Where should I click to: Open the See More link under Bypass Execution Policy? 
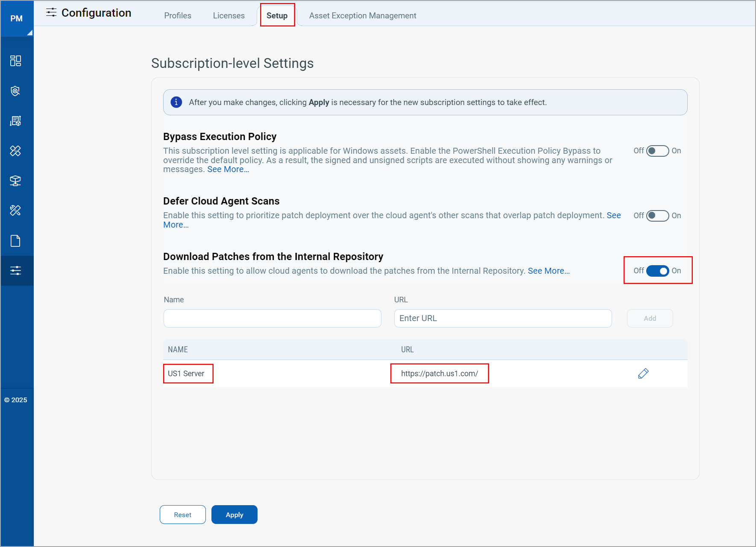tap(228, 169)
